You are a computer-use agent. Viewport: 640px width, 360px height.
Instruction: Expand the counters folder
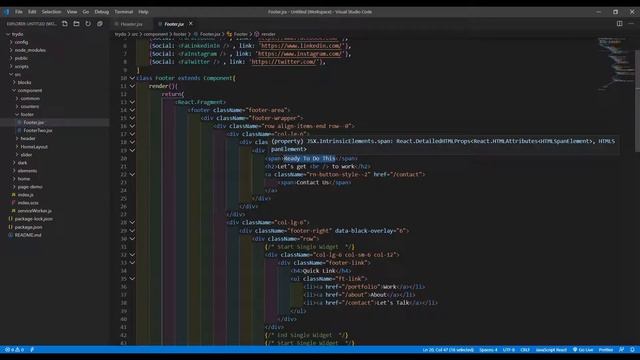point(30,107)
